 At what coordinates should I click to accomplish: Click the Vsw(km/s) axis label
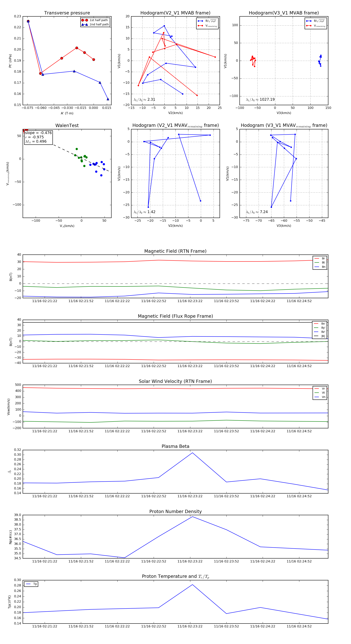coord(9,407)
